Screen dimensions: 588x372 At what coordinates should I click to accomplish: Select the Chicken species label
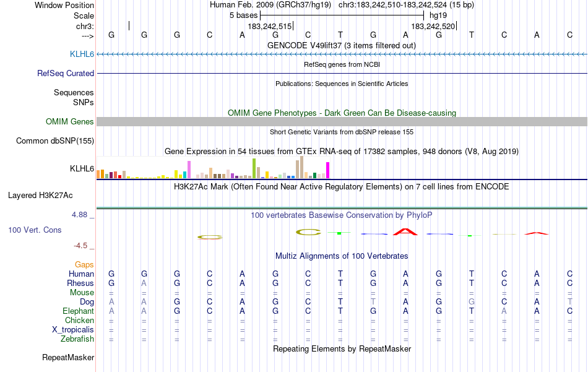(79, 321)
